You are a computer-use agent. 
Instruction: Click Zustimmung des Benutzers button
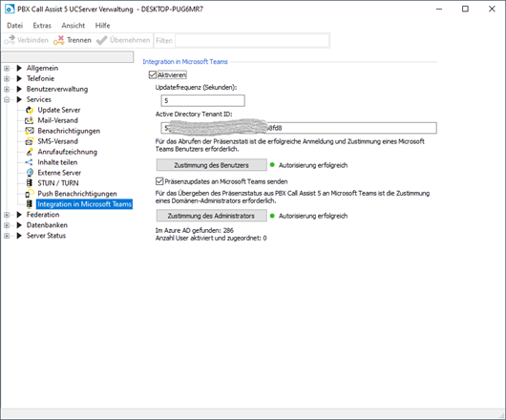[x=212, y=165]
